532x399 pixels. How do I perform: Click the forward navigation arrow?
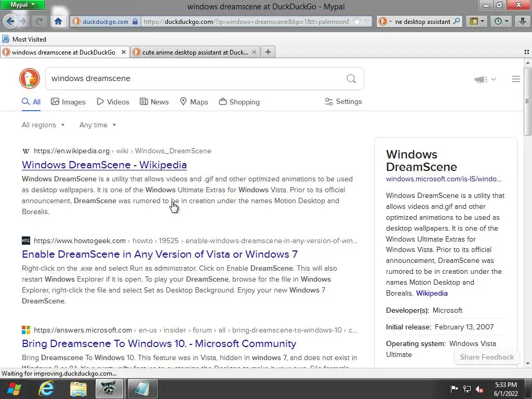(23, 21)
